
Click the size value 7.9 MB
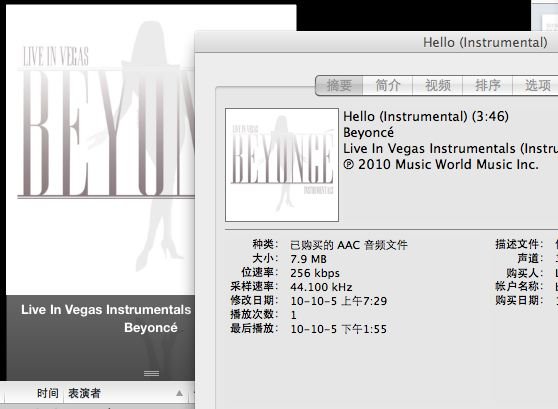308,259
